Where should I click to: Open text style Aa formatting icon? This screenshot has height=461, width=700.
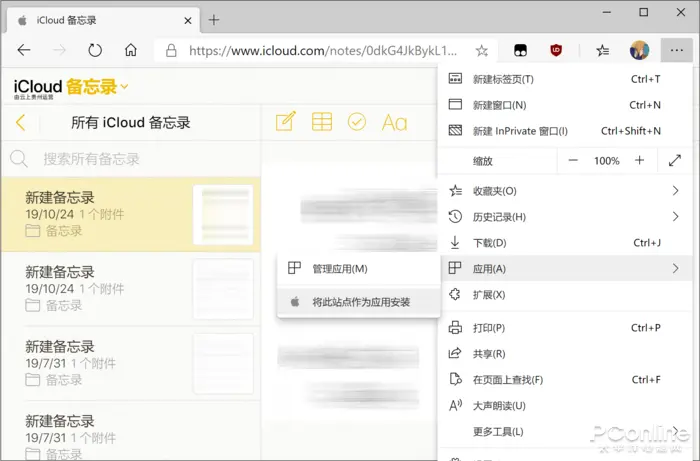coord(395,122)
